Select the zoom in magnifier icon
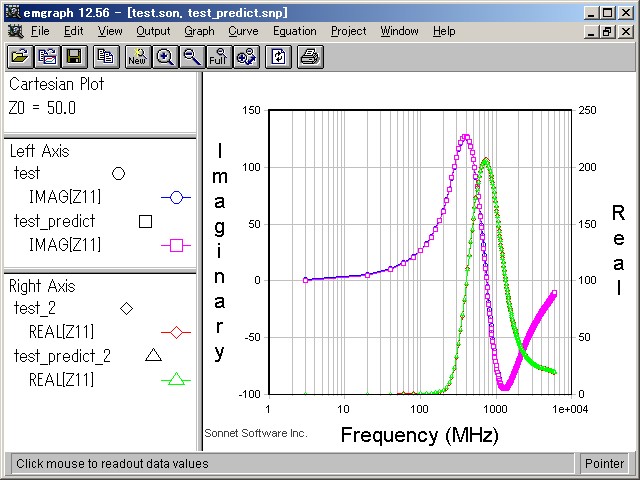This screenshot has width=640, height=480. click(x=164, y=57)
